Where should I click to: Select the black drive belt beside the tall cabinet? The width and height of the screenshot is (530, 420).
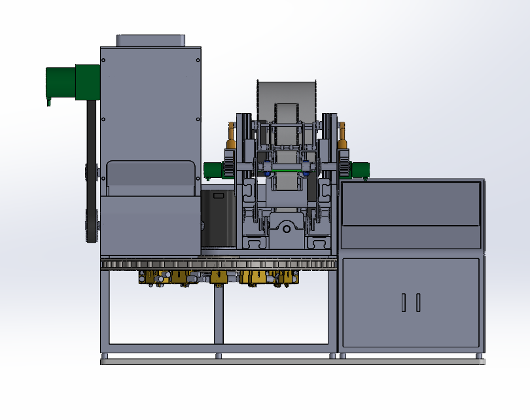pos(91,171)
